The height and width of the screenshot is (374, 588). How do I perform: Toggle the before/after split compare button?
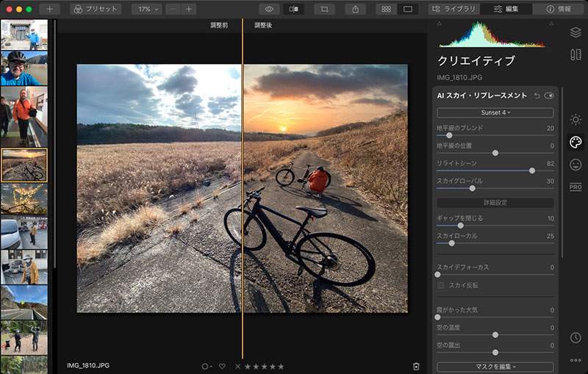click(x=293, y=9)
